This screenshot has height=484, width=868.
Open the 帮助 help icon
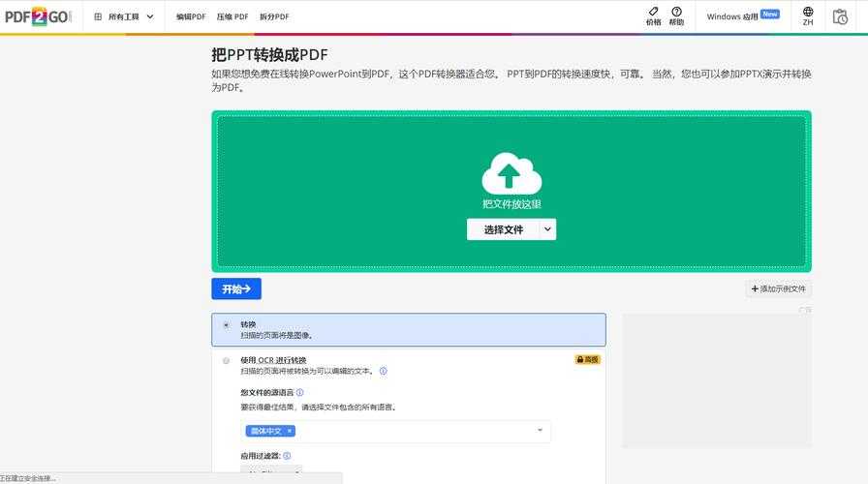[x=676, y=16]
